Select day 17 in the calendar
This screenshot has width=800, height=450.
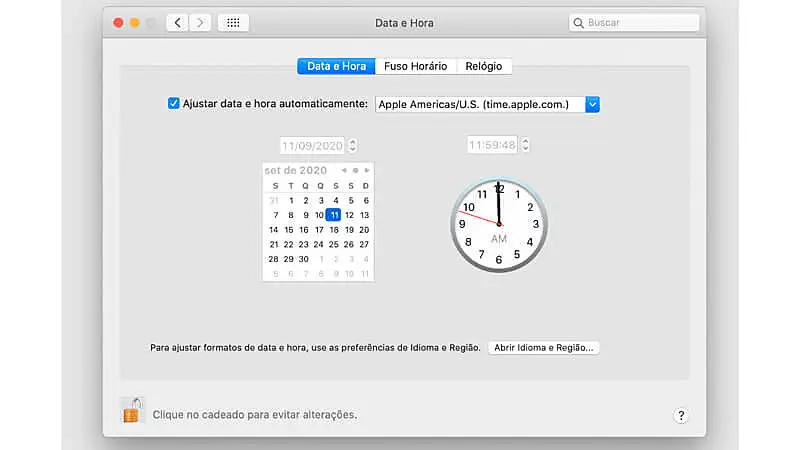click(x=319, y=230)
